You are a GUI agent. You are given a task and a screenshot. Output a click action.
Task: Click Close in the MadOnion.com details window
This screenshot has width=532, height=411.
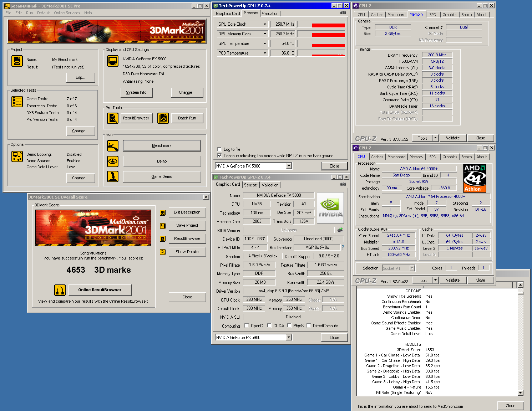click(511, 406)
